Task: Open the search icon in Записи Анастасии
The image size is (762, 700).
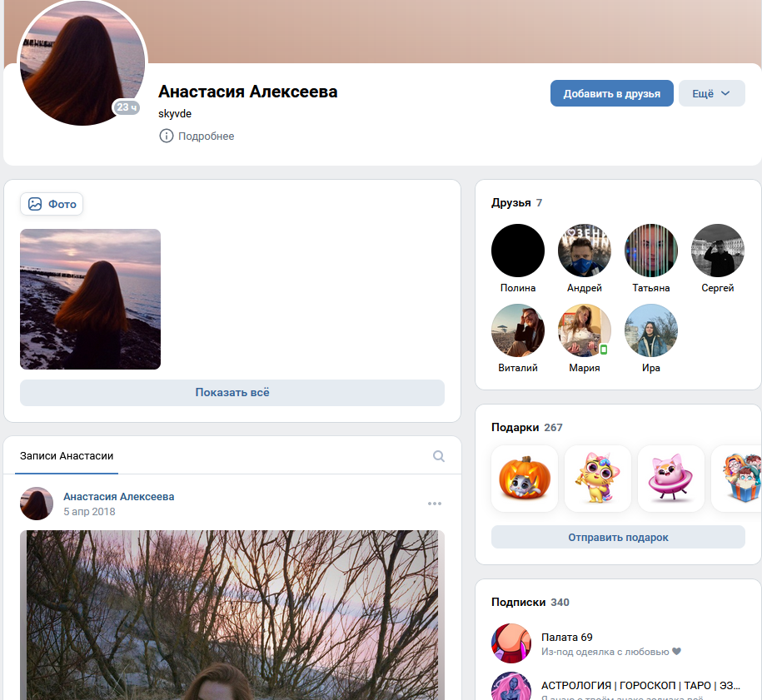Action: tap(438, 456)
